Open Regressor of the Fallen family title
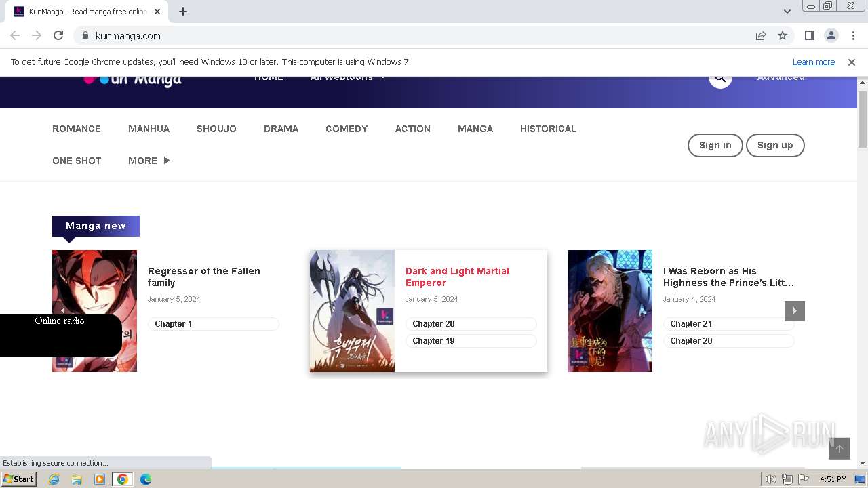The height and width of the screenshot is (488, 868). [204, 277]
